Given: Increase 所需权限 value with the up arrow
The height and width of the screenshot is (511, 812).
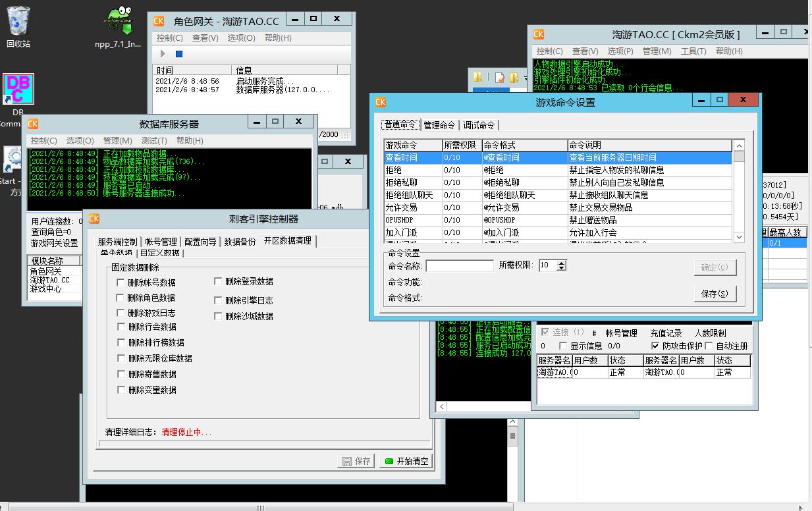Looking at the screenshot, I should [x=561, y=263].
